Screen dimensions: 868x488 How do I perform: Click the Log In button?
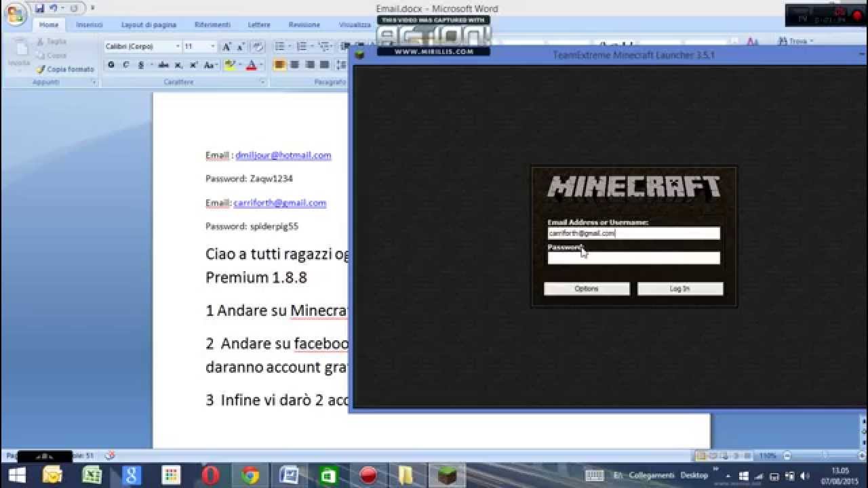pyautogui.click(x=680, y=289)
